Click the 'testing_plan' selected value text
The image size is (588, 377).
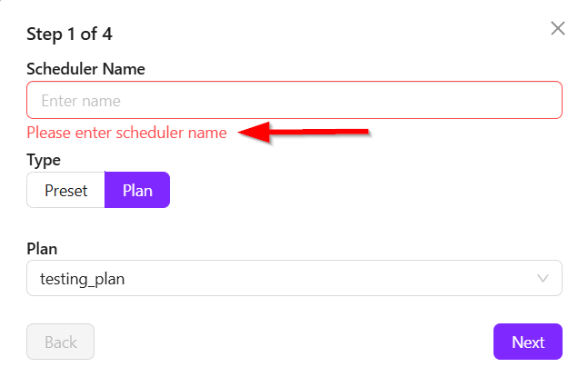click(82, 279)
